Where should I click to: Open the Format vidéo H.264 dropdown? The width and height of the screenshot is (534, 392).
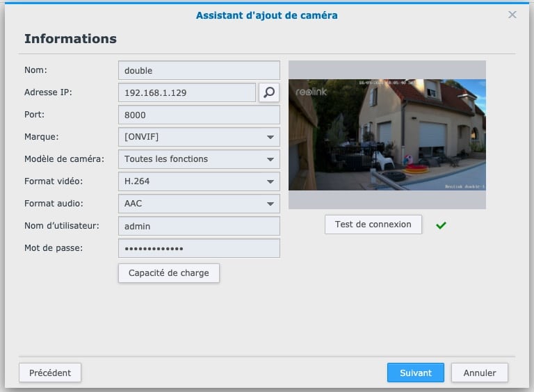pyautogui.click(x=199, y=181)
